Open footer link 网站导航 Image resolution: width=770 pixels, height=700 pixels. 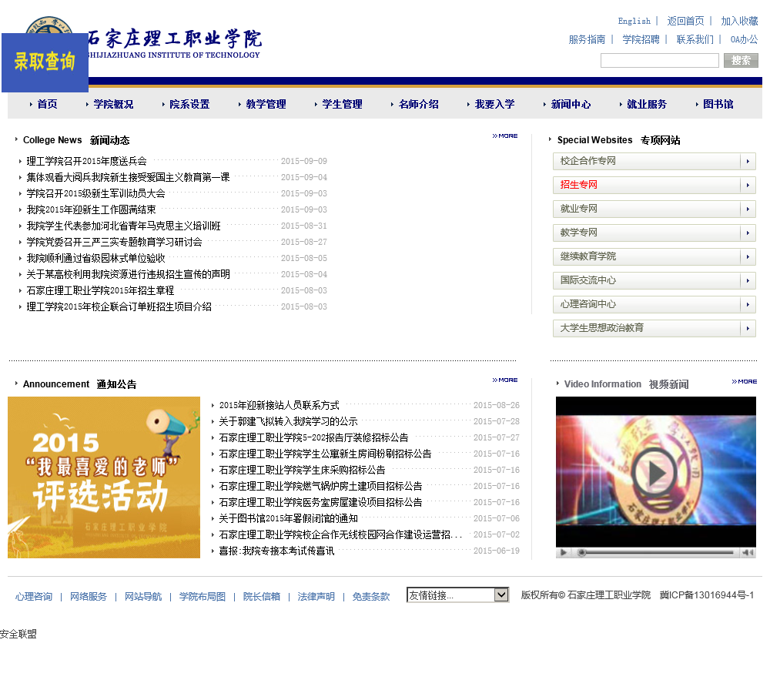pyautogui.click(x=143, y=597)
